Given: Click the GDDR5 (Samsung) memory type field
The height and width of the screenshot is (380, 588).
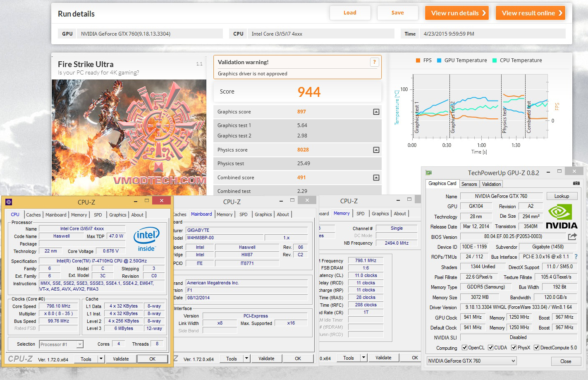Looking at the screenshot, I should 486,287.
